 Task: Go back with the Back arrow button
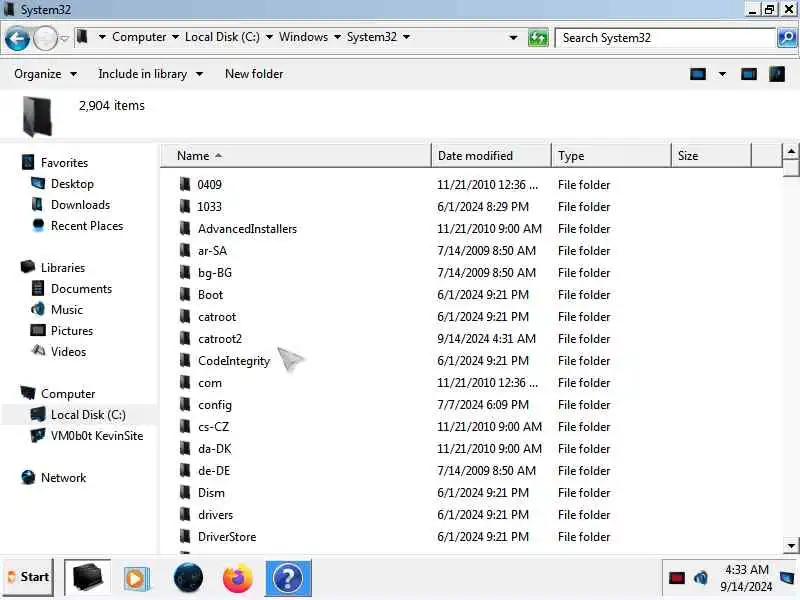click(x=17, y=38)
